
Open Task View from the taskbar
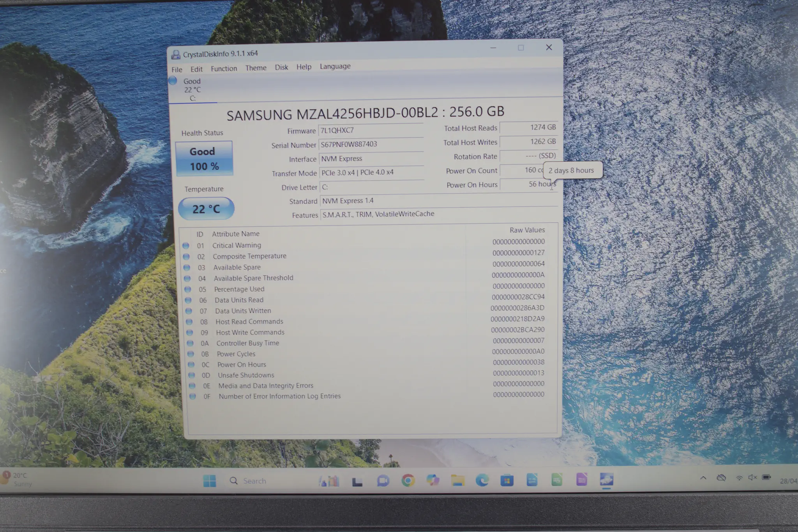[x=357, y=482]
